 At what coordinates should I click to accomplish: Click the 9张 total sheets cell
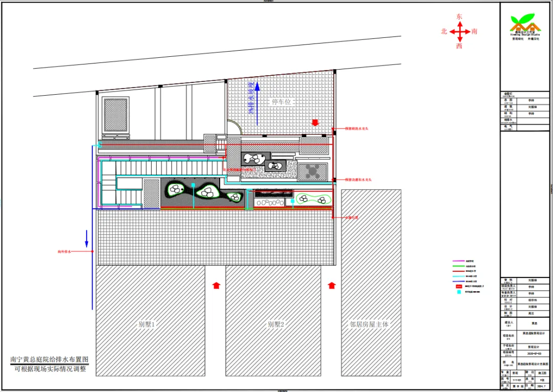(x=542, y=380)
